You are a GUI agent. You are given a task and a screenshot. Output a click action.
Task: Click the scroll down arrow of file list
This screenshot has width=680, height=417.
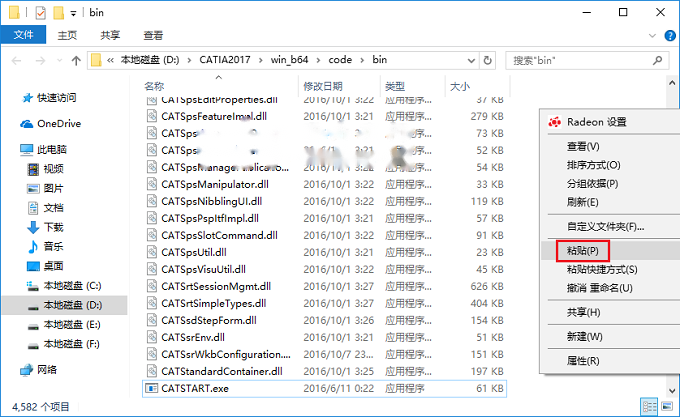click(x=672, y=391)
